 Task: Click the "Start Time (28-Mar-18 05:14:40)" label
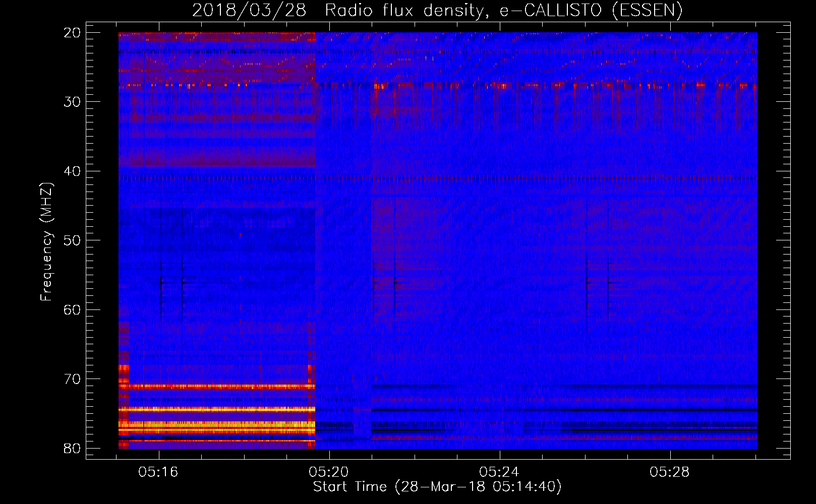coord(437,487)
